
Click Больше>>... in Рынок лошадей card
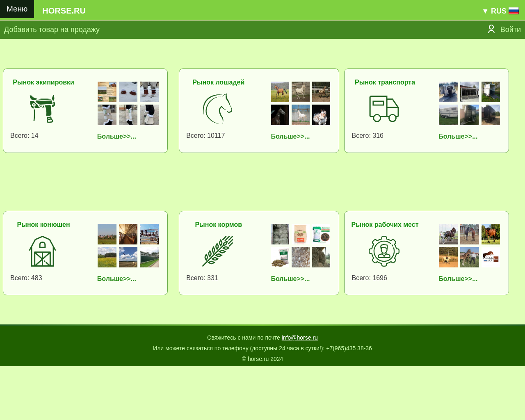(290, 136)
